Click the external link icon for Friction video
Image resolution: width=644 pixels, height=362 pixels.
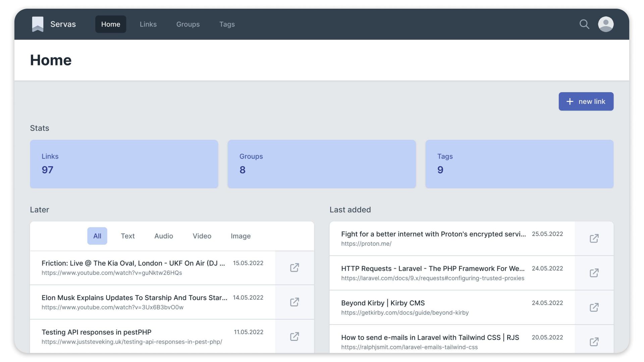click(x=294, y=267)
